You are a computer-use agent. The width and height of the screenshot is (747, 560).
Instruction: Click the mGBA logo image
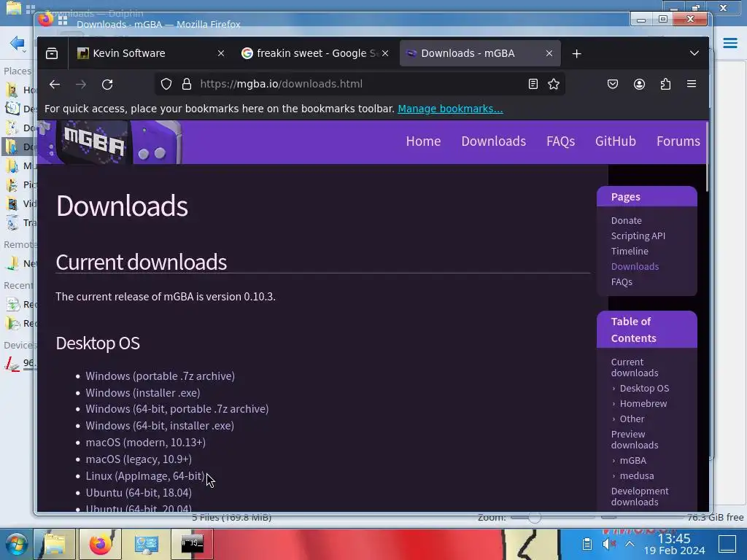[x=111, y=142]
